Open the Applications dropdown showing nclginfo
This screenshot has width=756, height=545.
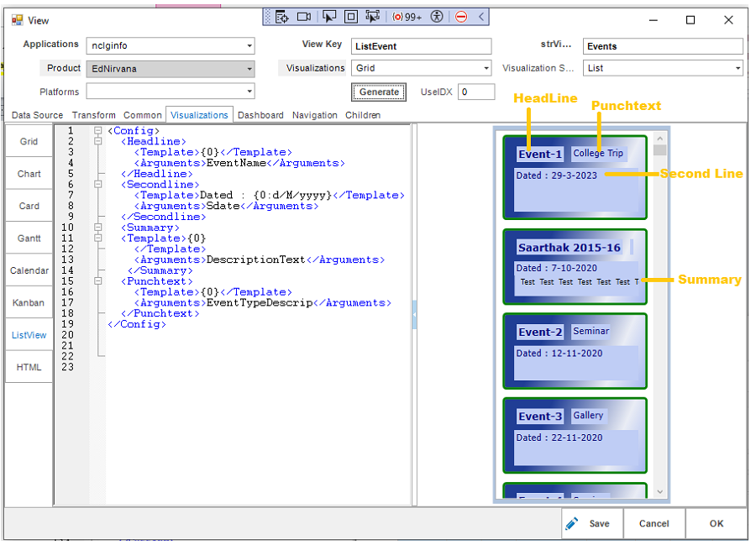coord(249,46)
